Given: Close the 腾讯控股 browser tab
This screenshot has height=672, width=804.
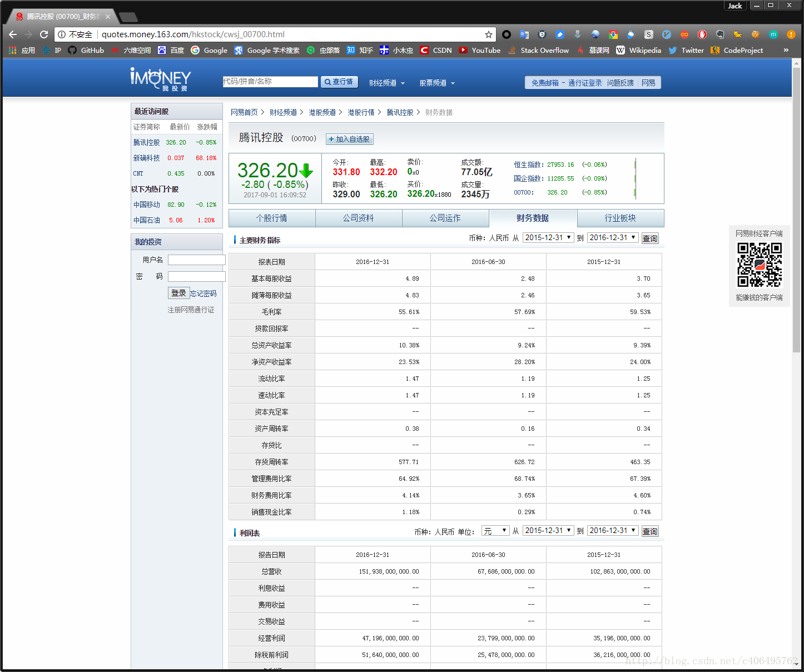Looking at the screenshot, I should pyautogui.click(x=108, y=17).
